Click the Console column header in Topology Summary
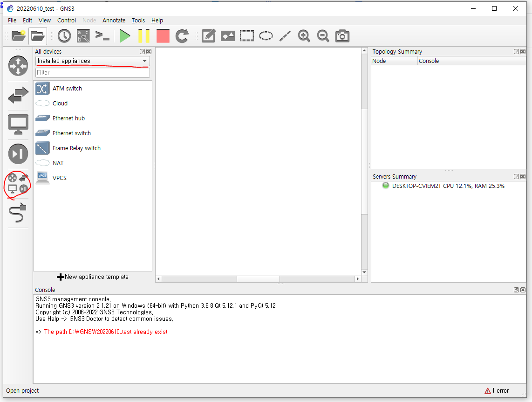 [x=471, y=61]
